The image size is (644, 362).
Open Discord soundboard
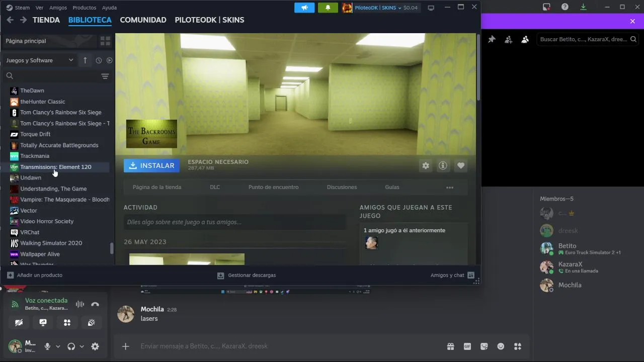91,322
